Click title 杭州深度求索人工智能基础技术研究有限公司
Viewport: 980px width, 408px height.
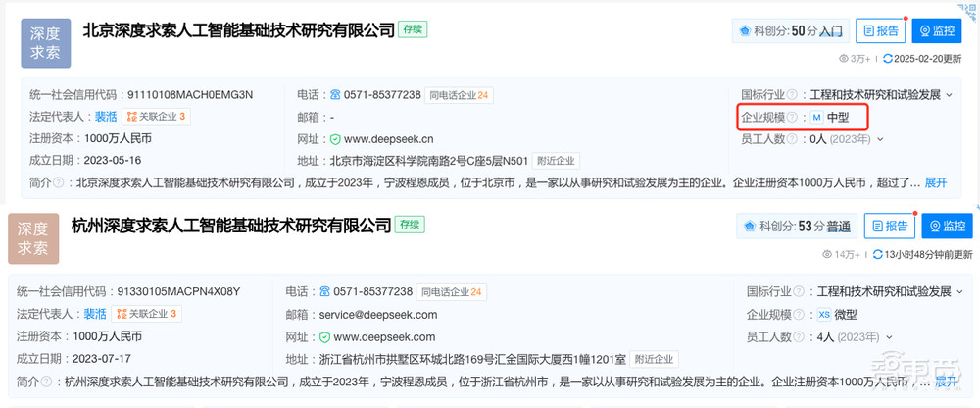pos(232,226)
